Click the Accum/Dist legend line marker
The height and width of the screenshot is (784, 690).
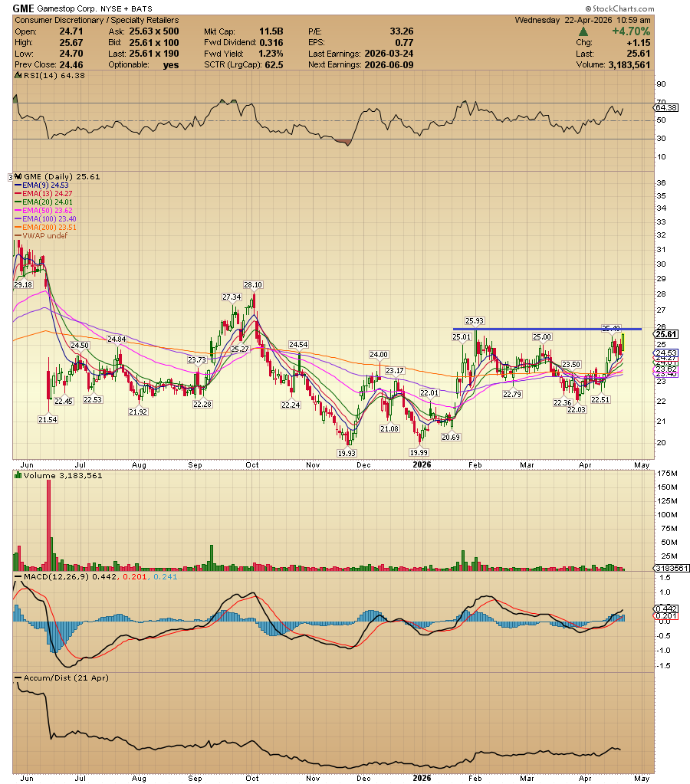pos(18,678)
